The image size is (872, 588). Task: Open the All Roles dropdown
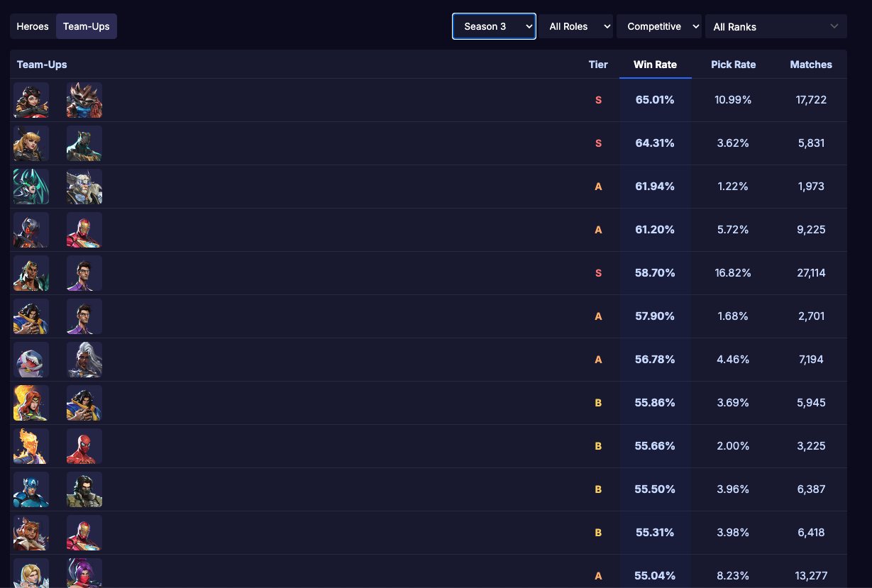click(576, 26)
